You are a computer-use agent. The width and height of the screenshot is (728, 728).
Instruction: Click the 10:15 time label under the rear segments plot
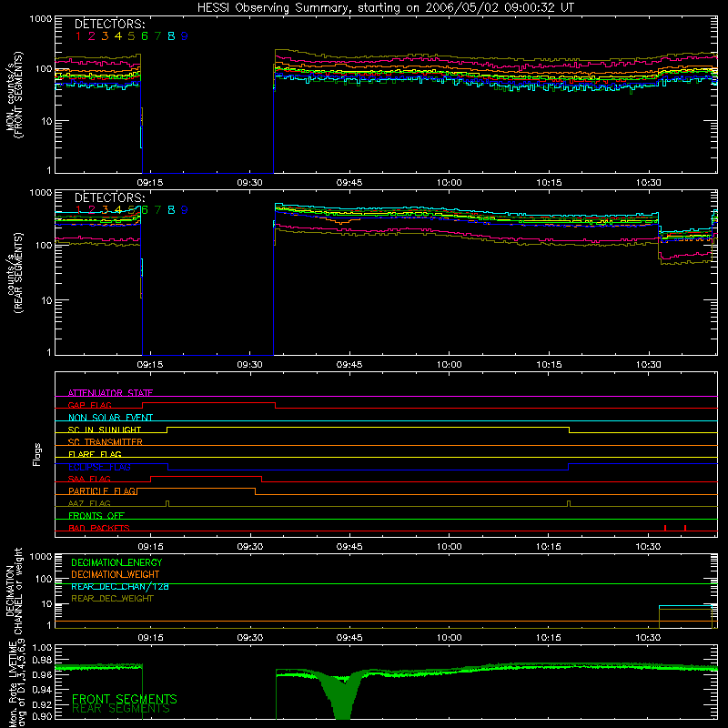point(549,365)
